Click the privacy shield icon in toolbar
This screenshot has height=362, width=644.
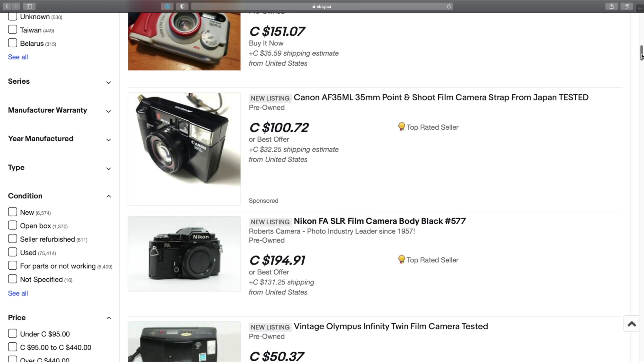182,6
